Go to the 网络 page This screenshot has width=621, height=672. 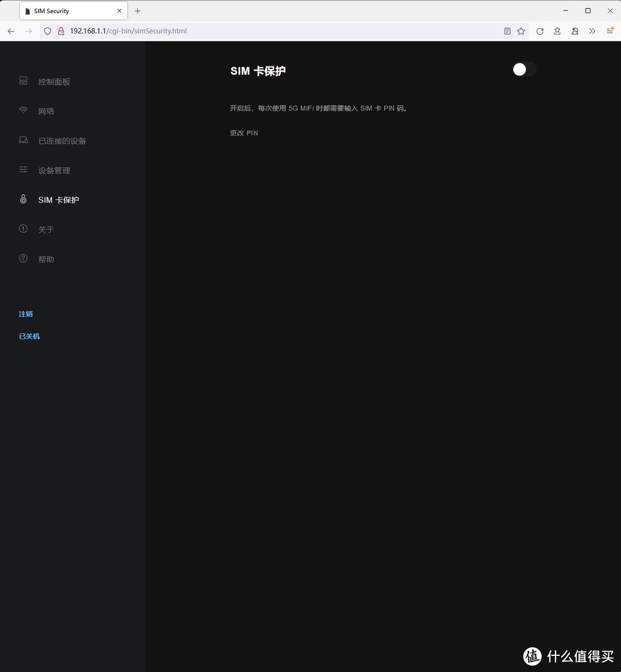tap(46, 112)
